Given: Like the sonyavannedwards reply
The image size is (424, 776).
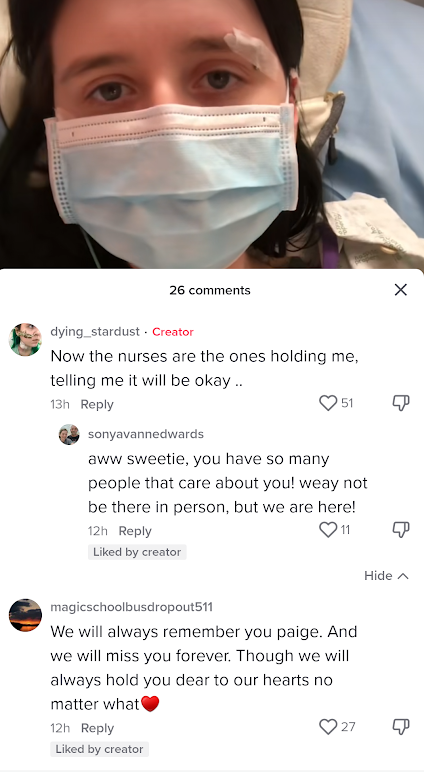Looking at the screenshot, I should [x=328, y=530].
